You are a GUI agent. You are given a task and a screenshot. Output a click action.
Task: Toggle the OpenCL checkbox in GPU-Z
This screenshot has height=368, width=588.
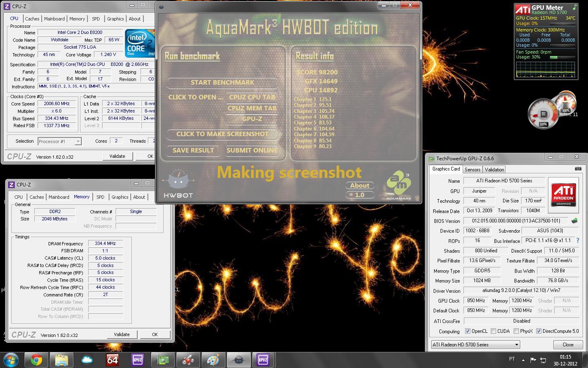click(468, 331)
